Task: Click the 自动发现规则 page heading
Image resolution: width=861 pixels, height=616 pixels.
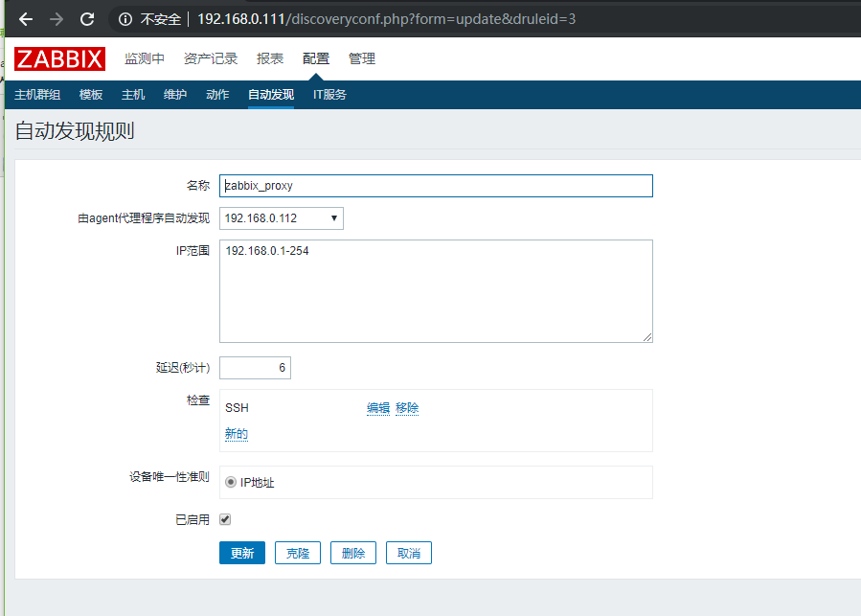Action: pyautogui.click(x=75, y=131)
